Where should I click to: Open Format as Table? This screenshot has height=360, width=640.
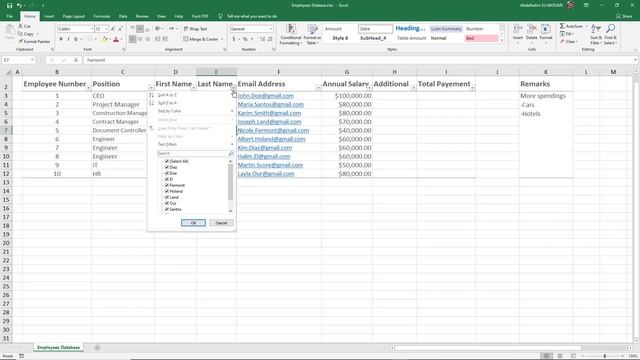pos(312,35)
